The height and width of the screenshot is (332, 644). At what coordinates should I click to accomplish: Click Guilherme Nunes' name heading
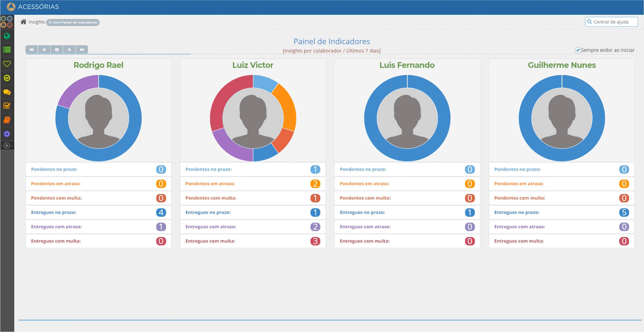point(562,65)
